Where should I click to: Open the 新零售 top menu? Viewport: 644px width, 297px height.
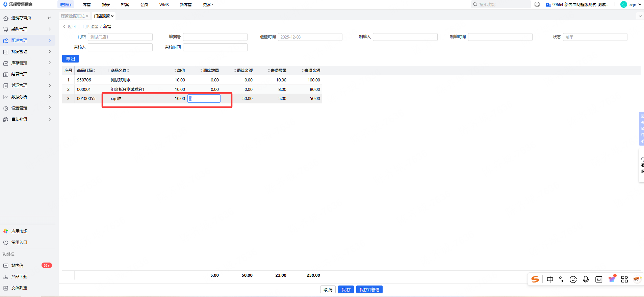[186, 4]
